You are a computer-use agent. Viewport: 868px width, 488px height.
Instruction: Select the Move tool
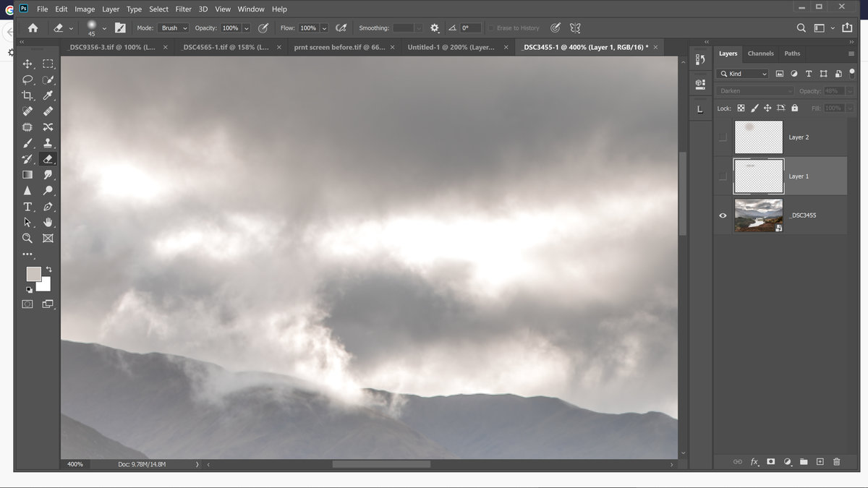point(27,64)
